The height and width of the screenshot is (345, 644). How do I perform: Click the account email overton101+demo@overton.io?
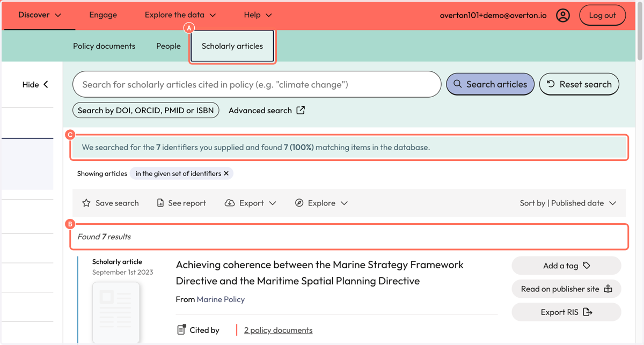(x=493, y=15)
